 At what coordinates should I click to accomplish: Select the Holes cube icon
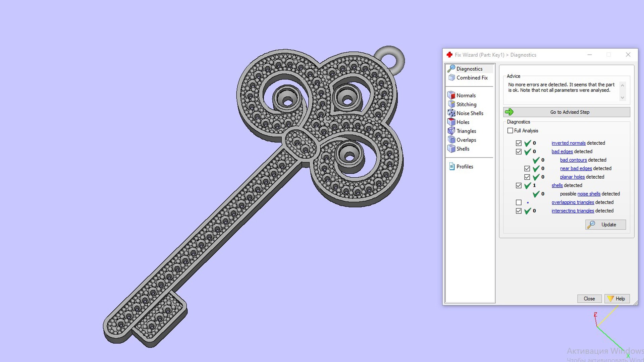[x=451, y=122]
